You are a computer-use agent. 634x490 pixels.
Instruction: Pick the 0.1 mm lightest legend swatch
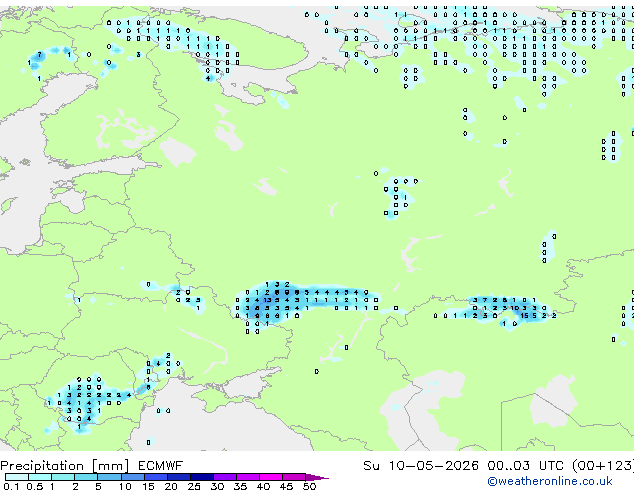(17, 477)
